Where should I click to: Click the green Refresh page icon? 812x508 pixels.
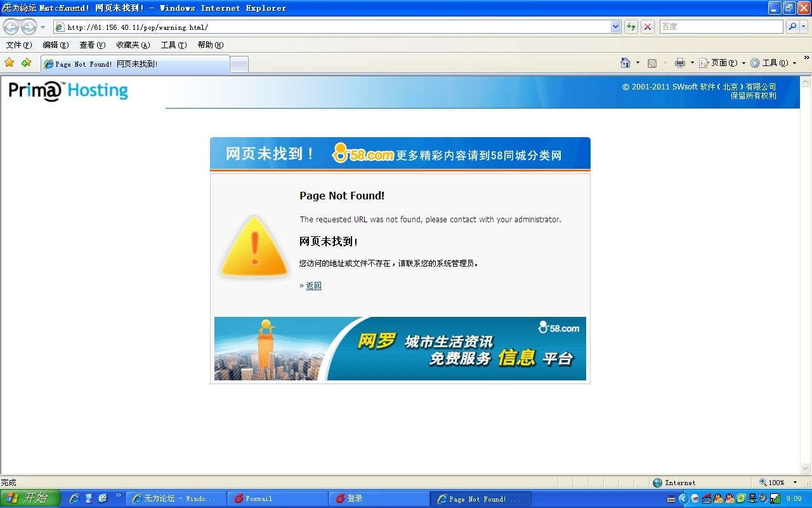631,27
